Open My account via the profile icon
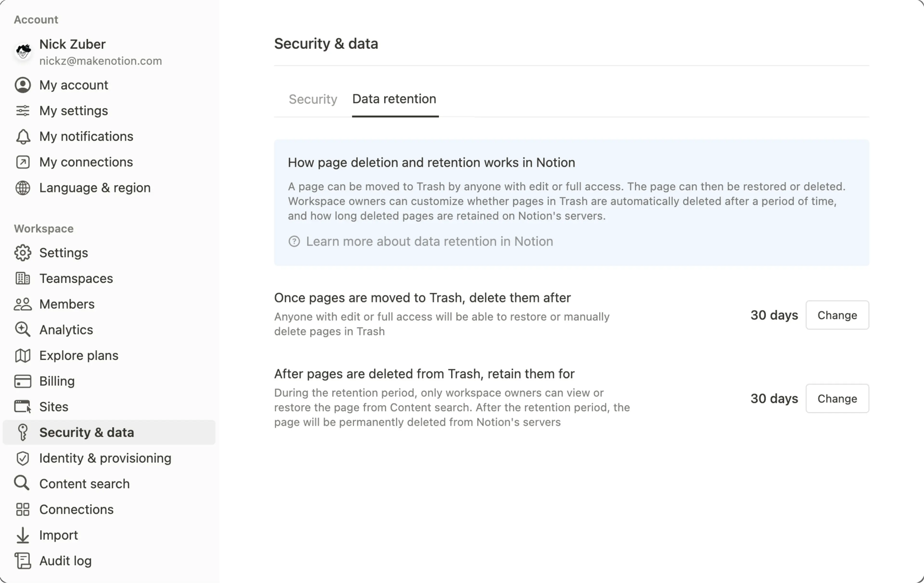The image size is (924, 583). pyautogui.click(x=23, y=85)
